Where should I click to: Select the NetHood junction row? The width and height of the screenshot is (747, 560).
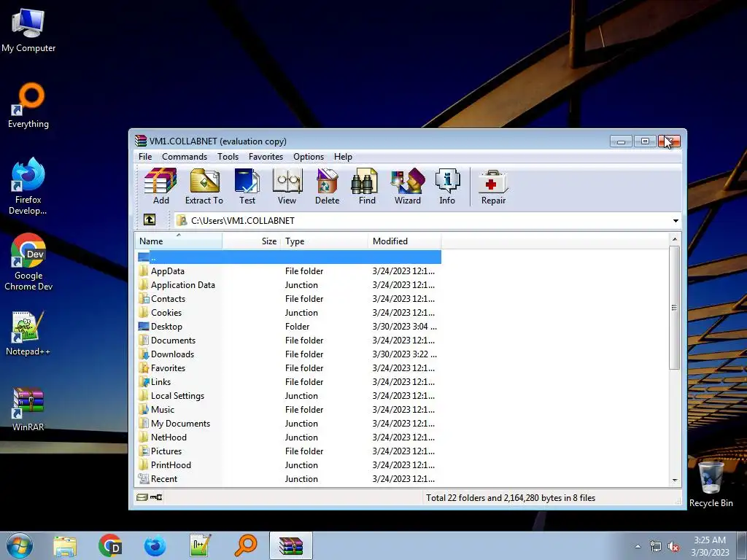(289, 437)
